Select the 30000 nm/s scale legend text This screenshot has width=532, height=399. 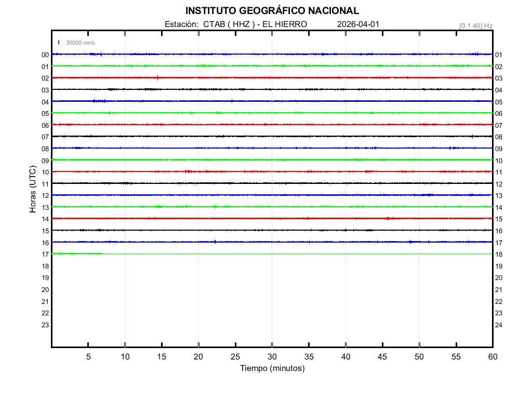coord(81,43)
